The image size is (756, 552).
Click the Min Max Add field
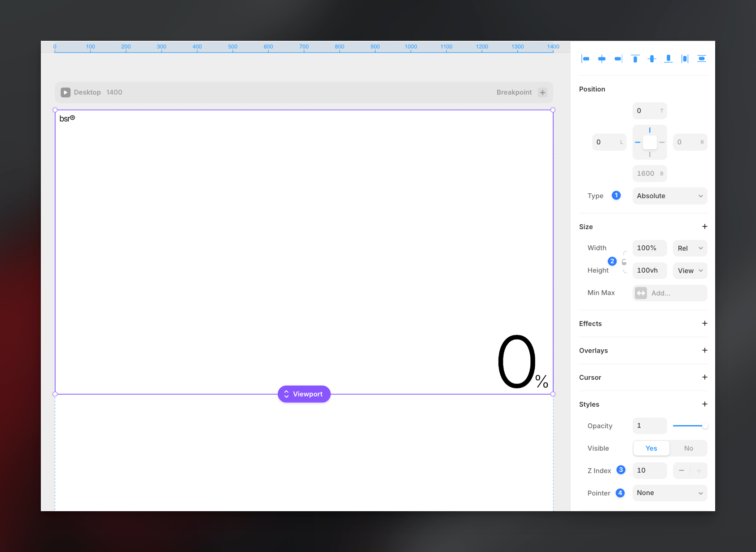pyautogui.click(x=669, y=293)
